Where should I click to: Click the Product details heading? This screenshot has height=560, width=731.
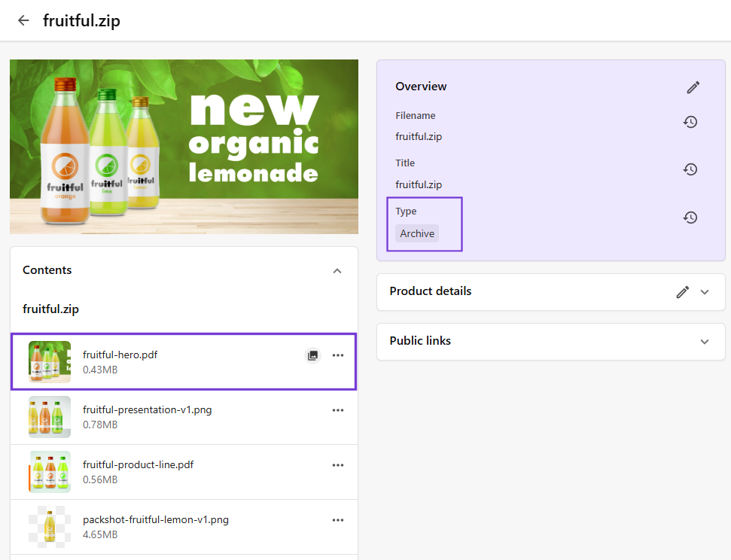pyautogui.click(x=431, y=291)
